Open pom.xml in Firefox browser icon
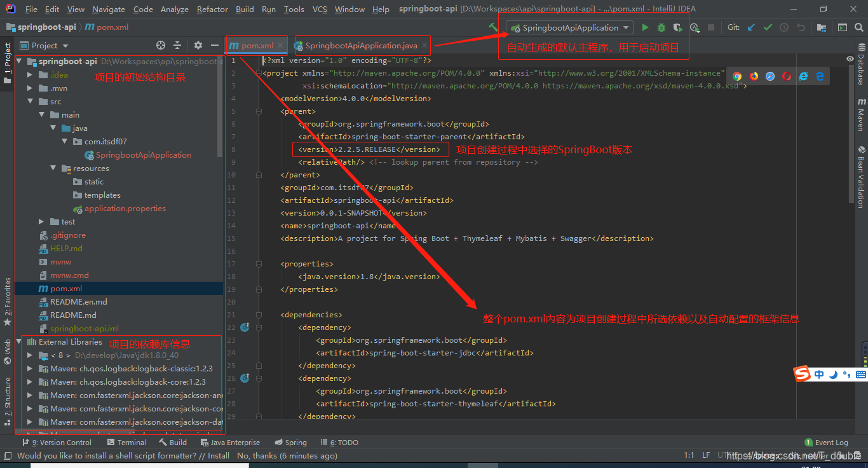Viewport: 868px width, 468px height. click(x=754, y=76)
